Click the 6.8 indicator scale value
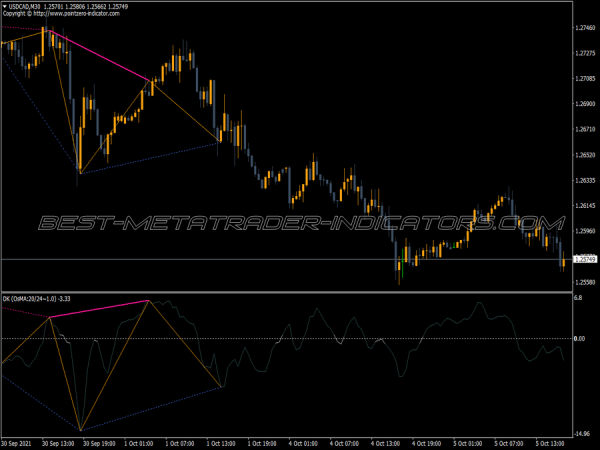Screen dimensions: 600x450 point(578,297)
